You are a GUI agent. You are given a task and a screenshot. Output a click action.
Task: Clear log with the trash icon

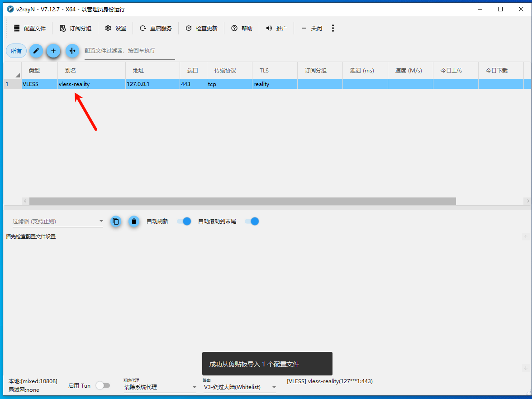point(133,221)
